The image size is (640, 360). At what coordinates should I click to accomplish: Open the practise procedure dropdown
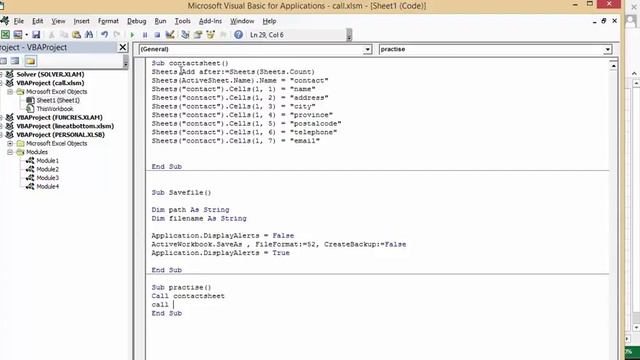coord(608,49)
